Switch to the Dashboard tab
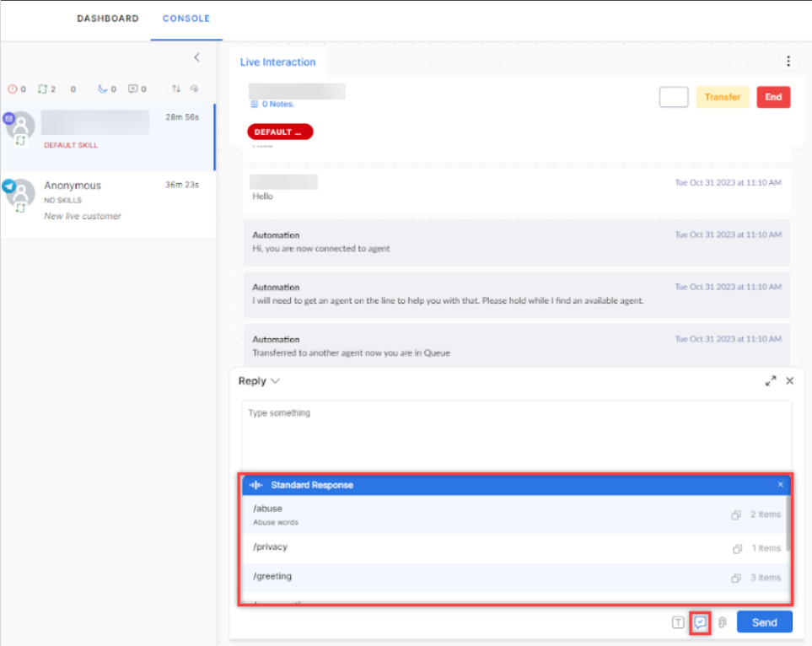 (x=108, y=19)
